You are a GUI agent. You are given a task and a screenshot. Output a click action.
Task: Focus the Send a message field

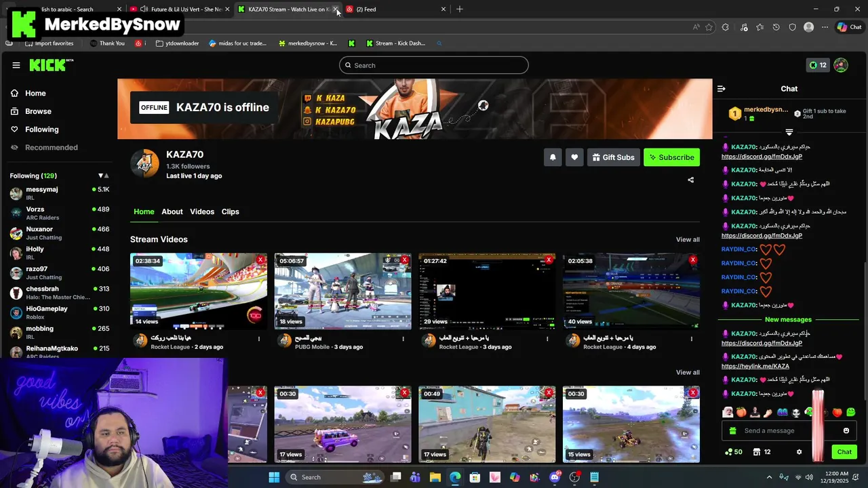tap(789, 431)
